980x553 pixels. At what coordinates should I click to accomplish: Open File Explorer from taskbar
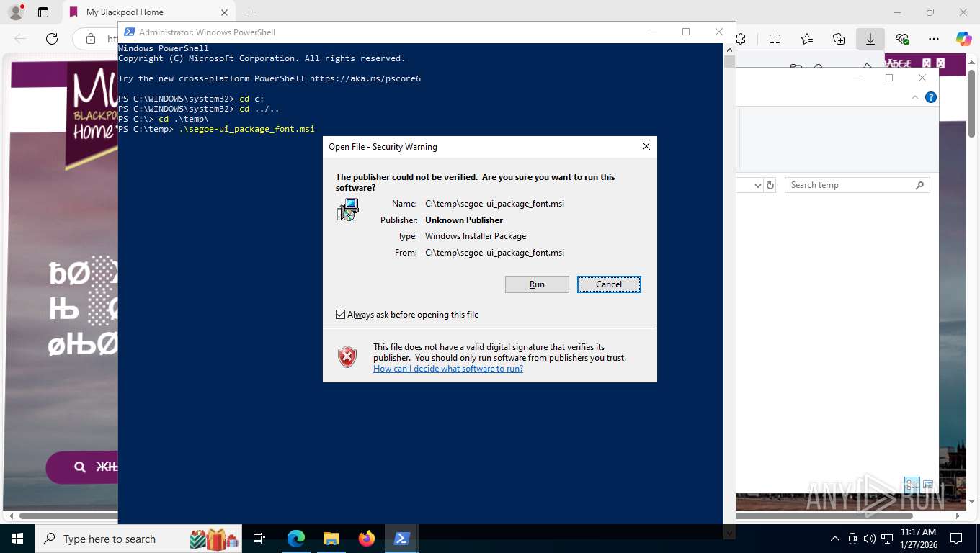coord(331,539)
